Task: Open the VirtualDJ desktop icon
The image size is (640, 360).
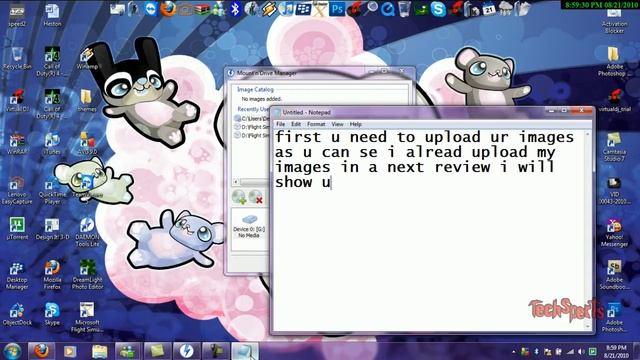Action: coord(17,101)
